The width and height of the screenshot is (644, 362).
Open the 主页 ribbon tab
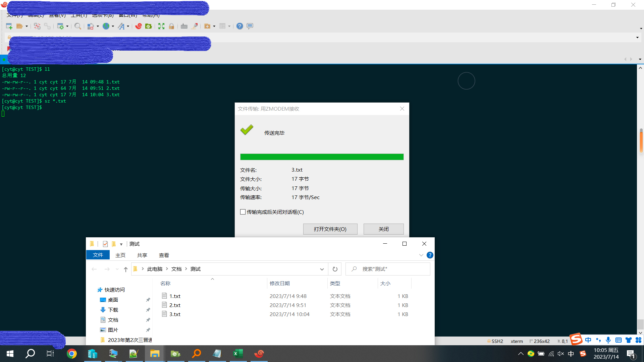(120, 255)
